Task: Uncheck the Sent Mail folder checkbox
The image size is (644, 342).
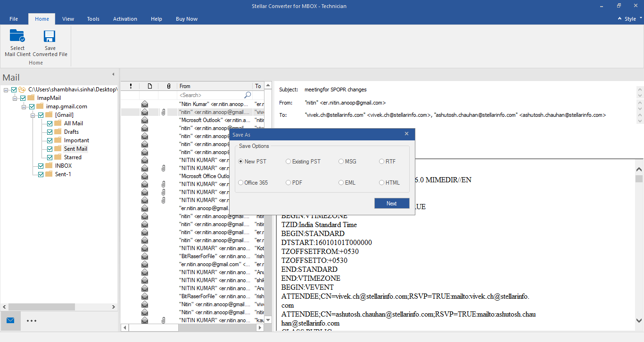Action: tap(50, 149)
